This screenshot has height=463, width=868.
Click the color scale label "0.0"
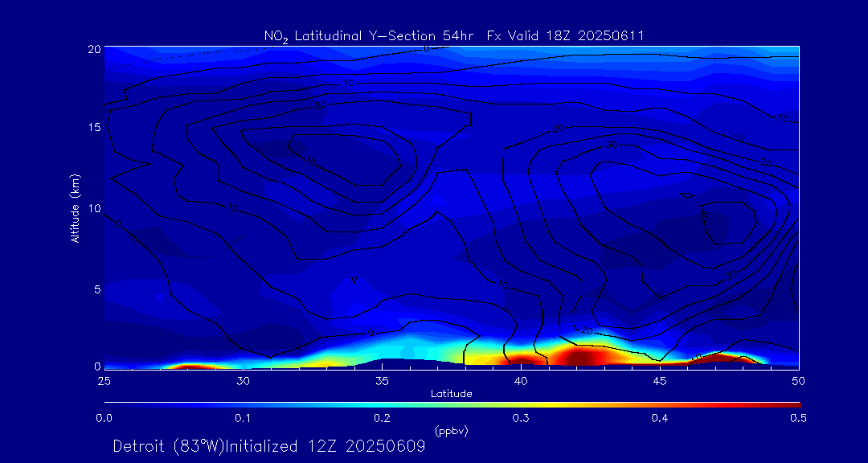tap(104, 419)
